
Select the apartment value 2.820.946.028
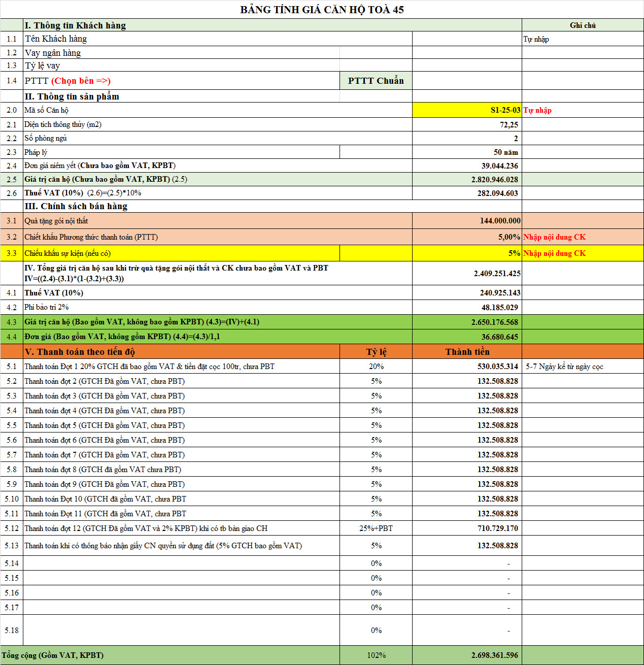[x=494, y=180]
